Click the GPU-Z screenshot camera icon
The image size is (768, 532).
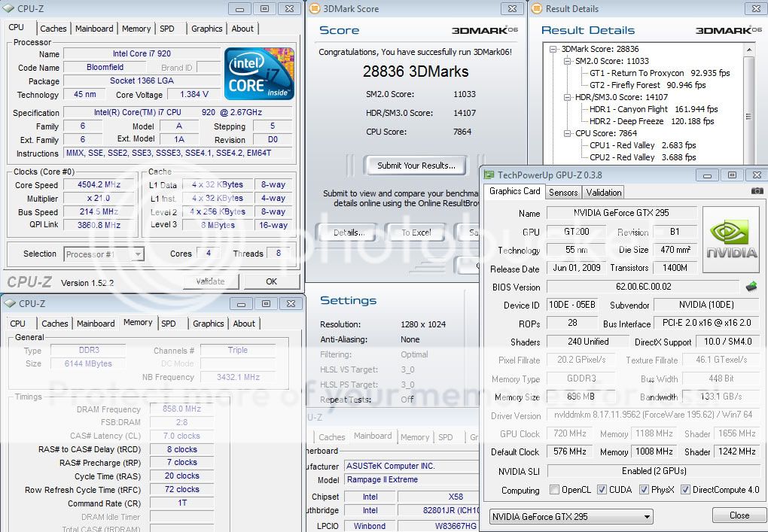pos(757,191)
